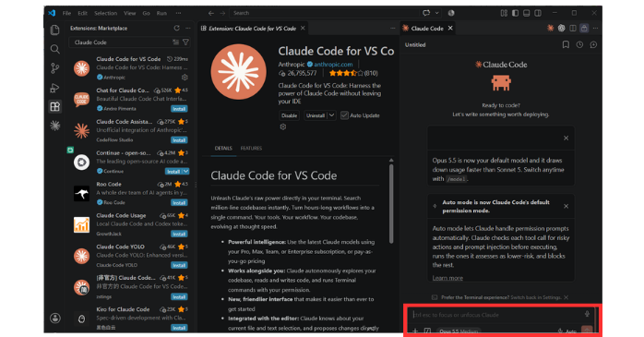Screen dimensions: 644x337
Task: Open the Edit menu
Action: [x=82, y=13]
